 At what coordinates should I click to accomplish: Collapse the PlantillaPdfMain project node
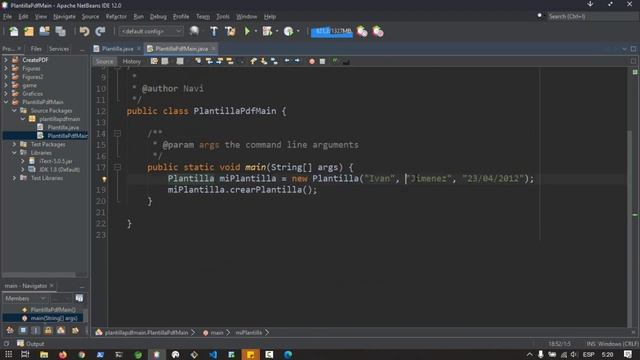[x=6, y=102]
